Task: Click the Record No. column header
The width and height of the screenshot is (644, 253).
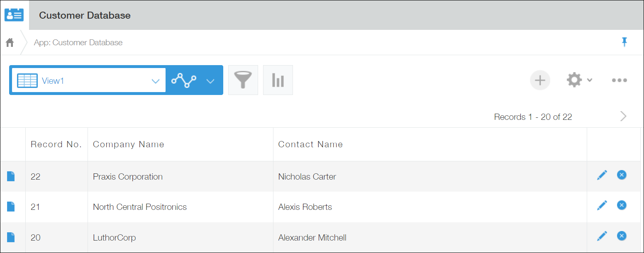Action: click(x=56, y=144)
